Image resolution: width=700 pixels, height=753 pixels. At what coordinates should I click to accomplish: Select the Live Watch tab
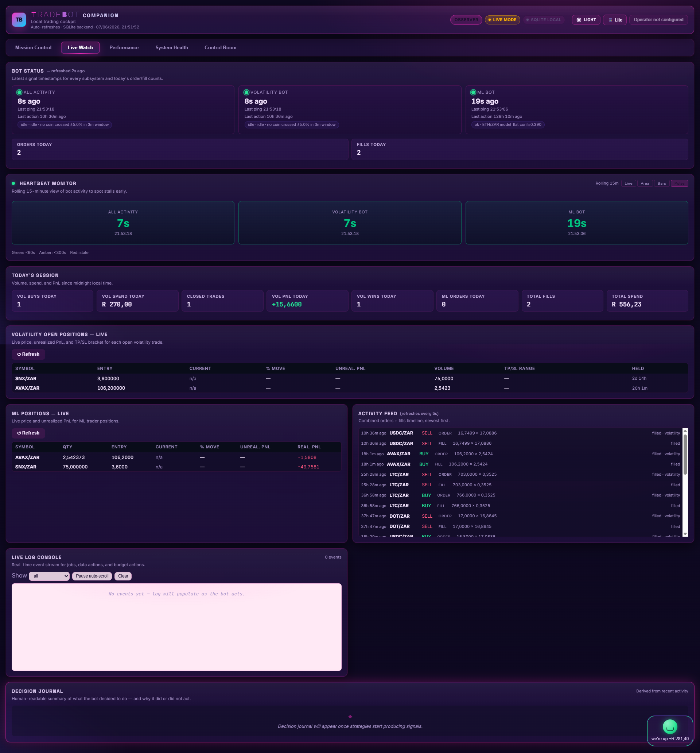80,47
